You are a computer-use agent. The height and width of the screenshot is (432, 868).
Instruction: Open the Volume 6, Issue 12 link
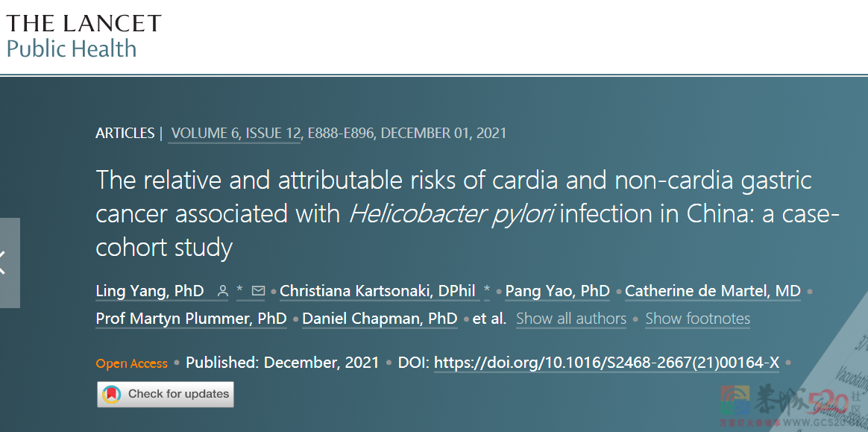click(x=235, y=134)
